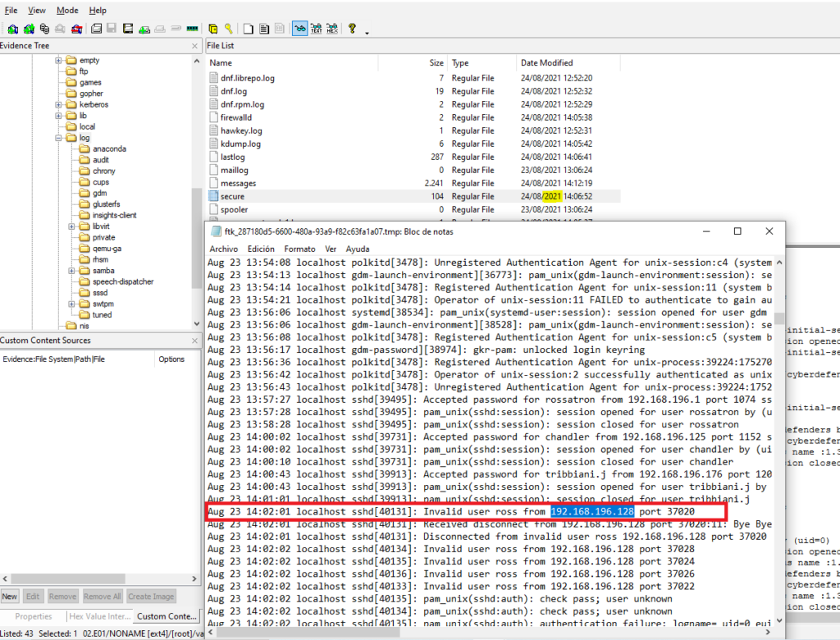Click the Capture Memory icon
This screenshot has height=640, width=840.
click(191, 28)
